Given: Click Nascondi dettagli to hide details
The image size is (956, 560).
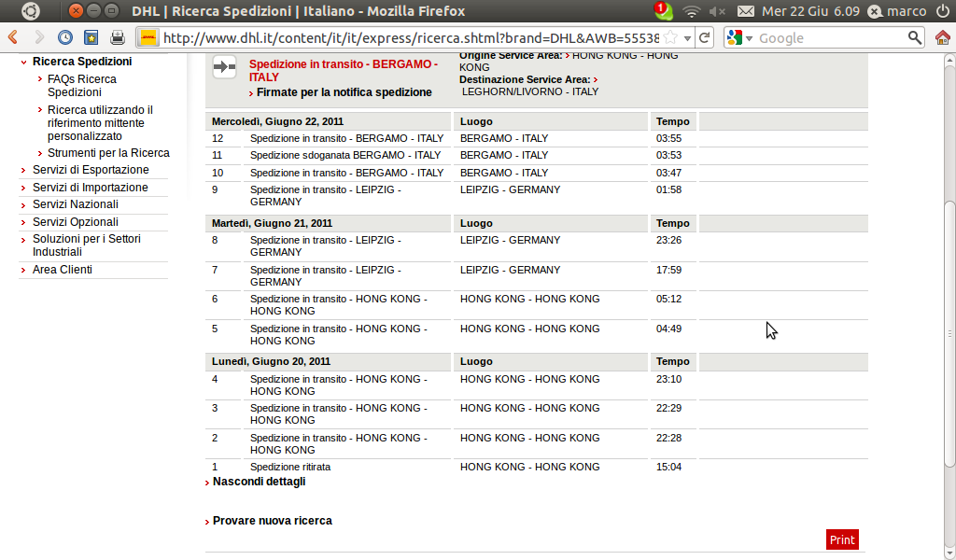Looking at the screenshot, I should pos(260,482).
